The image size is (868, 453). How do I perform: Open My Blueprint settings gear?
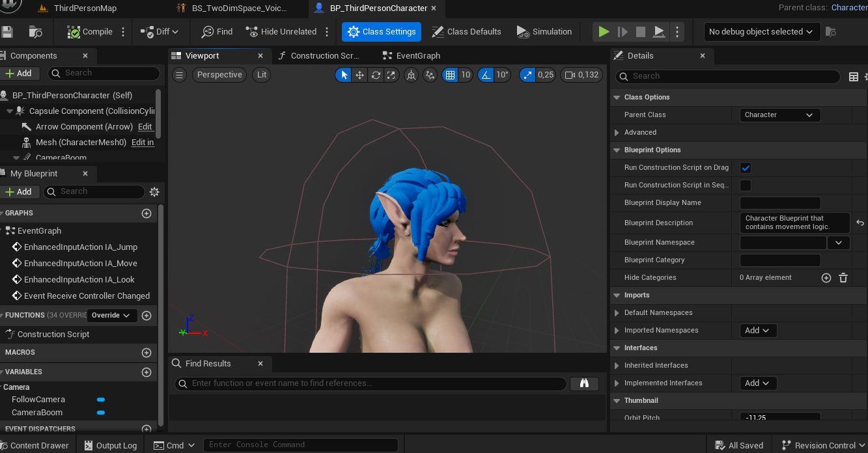click(154, 192)
